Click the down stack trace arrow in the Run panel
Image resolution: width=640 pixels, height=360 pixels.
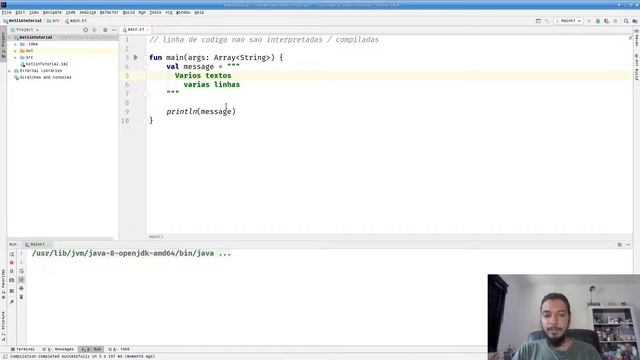coord(21,262)
